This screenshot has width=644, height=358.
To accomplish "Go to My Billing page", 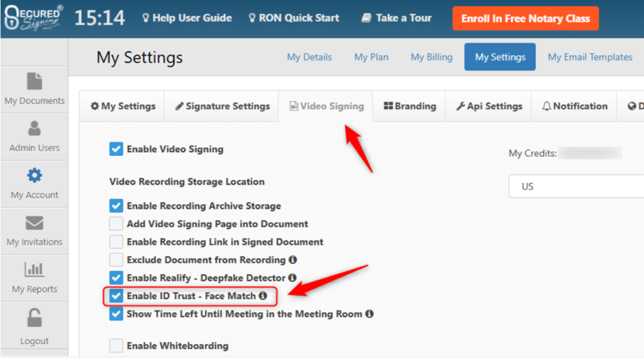I will [431, 57].
